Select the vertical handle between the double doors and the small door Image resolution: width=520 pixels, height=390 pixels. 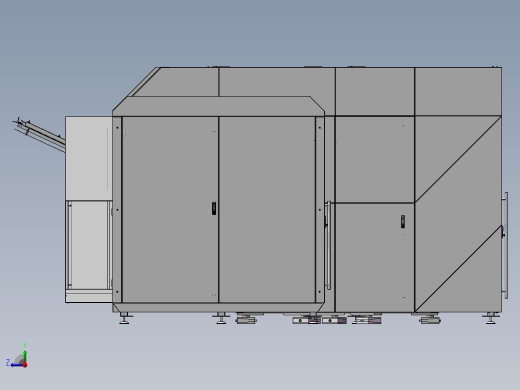[x=328, y=245]
